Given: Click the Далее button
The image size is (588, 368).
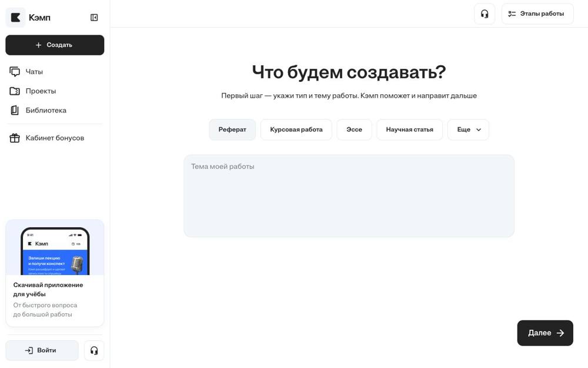Looking at the screenshot, I should click(x=545, y=333).
